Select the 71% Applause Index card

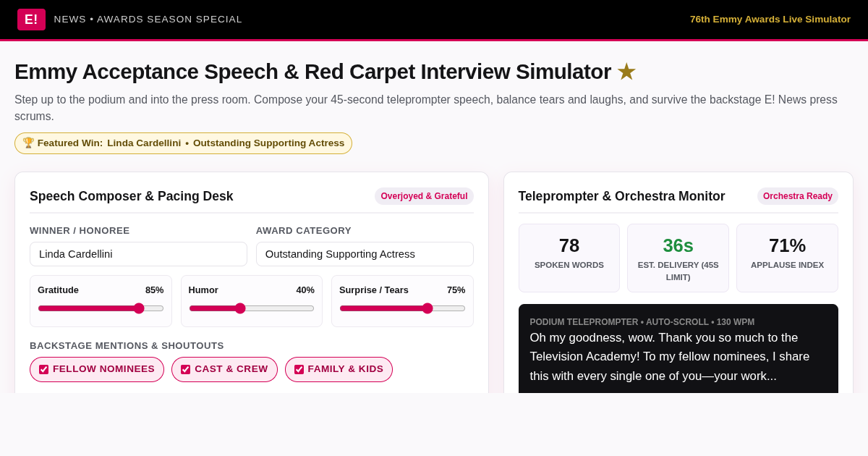(787, 258)
